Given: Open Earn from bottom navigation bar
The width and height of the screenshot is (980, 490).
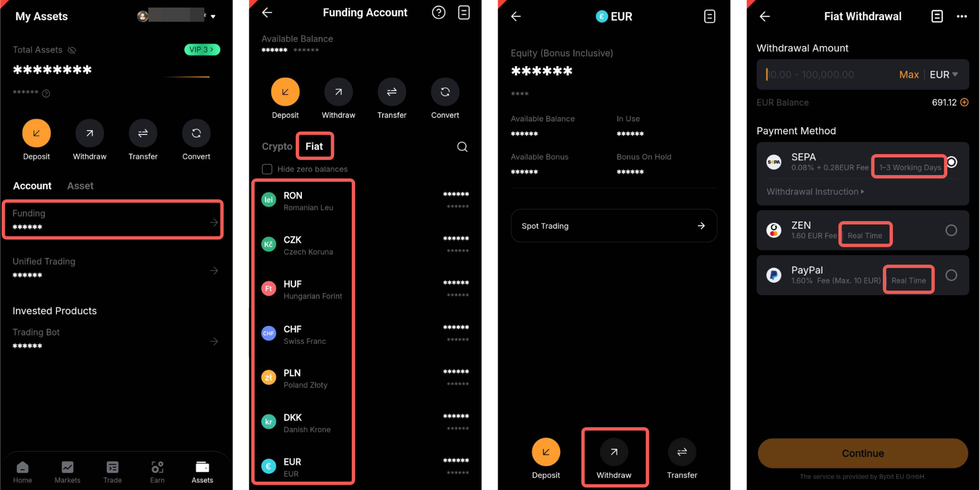Looking at the screenshot, I should click(157, 472).
